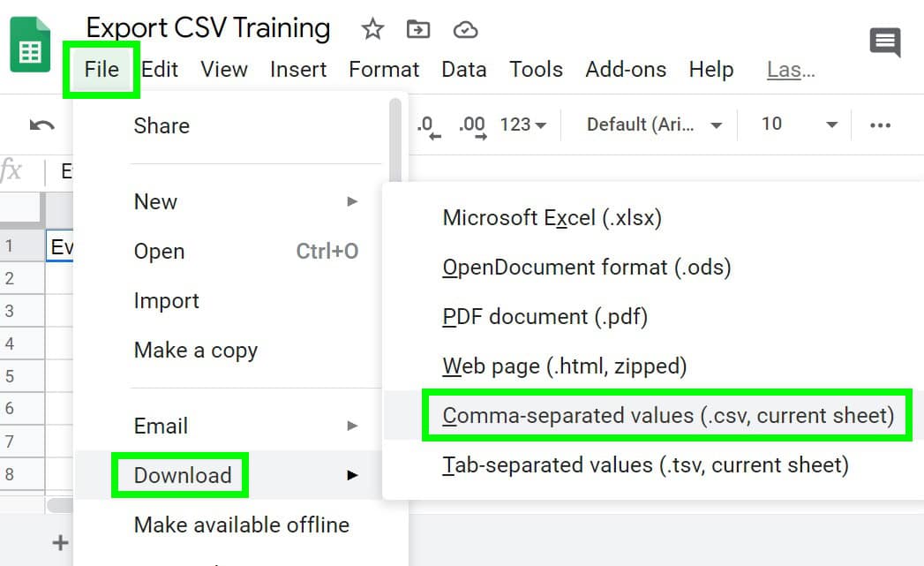
Task: Decrease decimal places with the .0 icon
Action: (x=426, y=125)
